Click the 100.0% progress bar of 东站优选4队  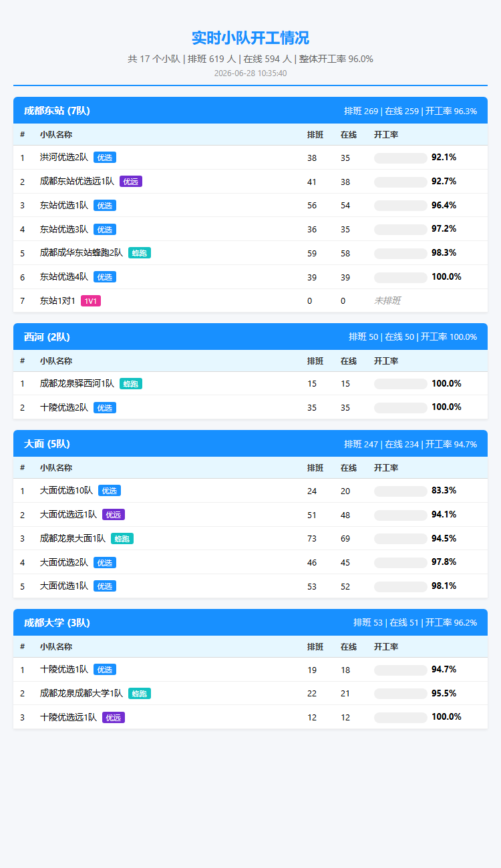401,277
